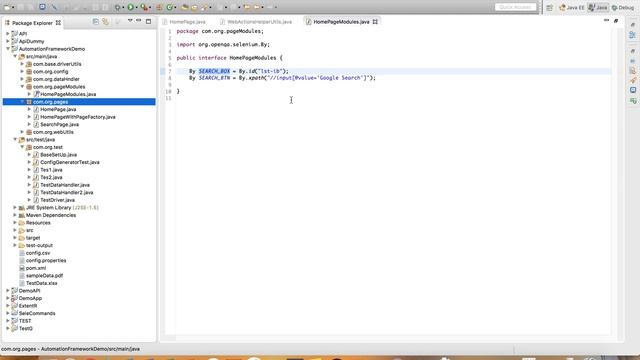Click the green icon at right trim bottom

(x=633, y=100)
